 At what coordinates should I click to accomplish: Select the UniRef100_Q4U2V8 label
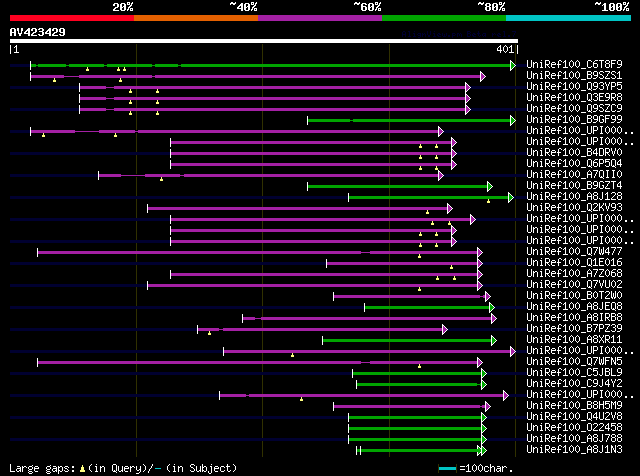(x=574, y=417)
